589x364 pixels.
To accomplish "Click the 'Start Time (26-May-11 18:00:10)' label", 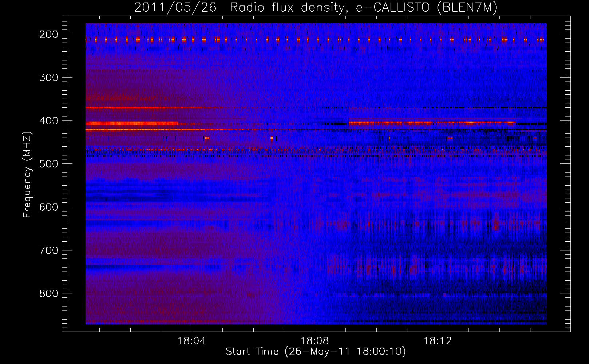I will point(315,352).
